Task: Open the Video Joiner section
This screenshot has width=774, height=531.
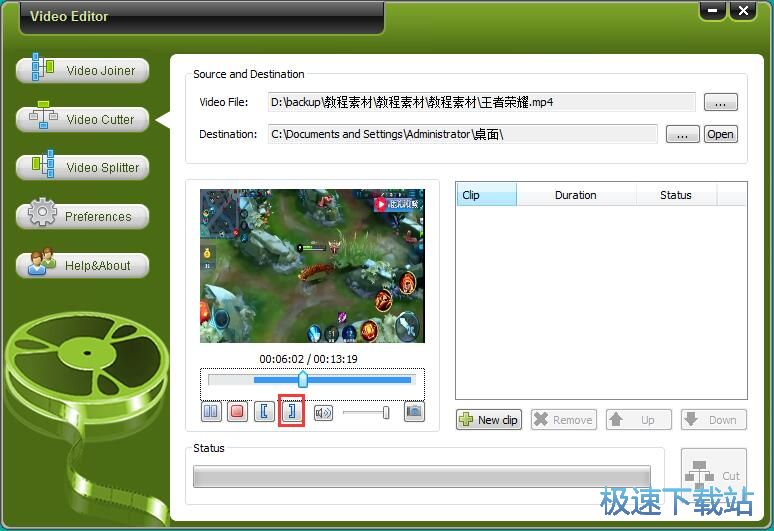Action: [82, 70]
